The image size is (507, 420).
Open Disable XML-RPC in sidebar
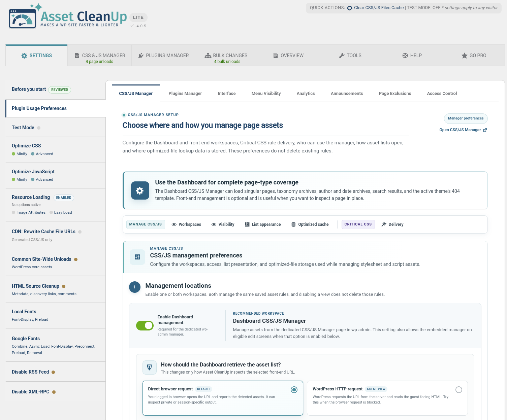pos(56,392)
